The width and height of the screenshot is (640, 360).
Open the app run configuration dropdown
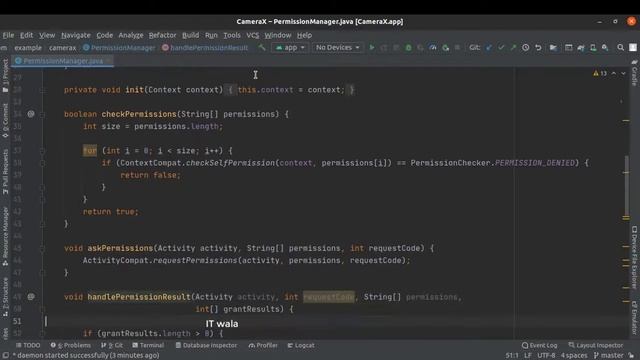coord(290,48)
